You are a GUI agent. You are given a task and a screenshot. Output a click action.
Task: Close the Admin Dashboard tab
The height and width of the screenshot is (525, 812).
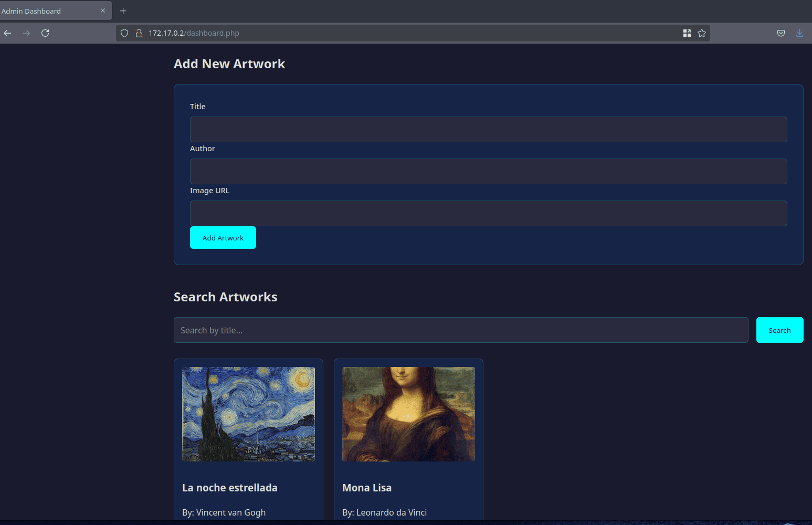(x=103, y=10)
